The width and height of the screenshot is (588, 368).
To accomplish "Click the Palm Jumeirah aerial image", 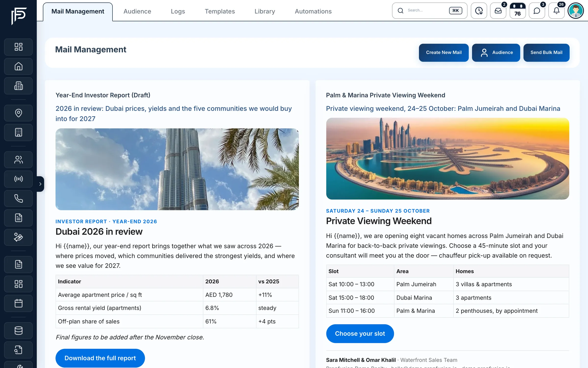I will (x=448, y=158).
